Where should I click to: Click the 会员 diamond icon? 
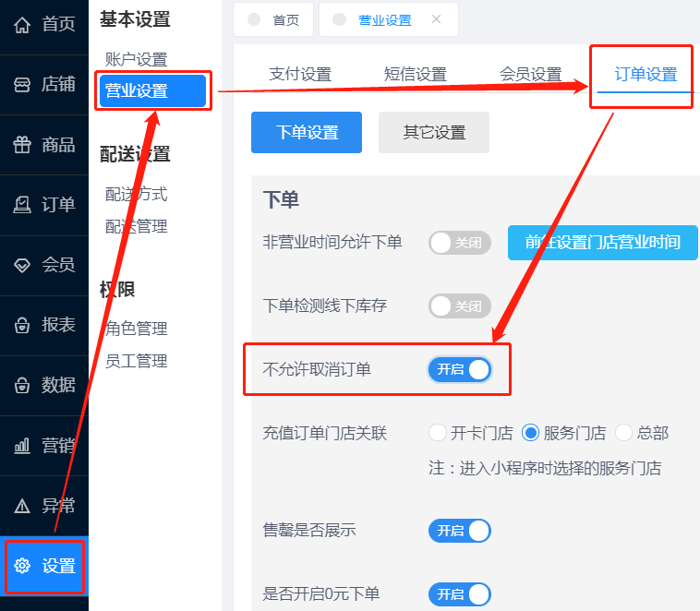pyautogui.click(x=22, y=265)
